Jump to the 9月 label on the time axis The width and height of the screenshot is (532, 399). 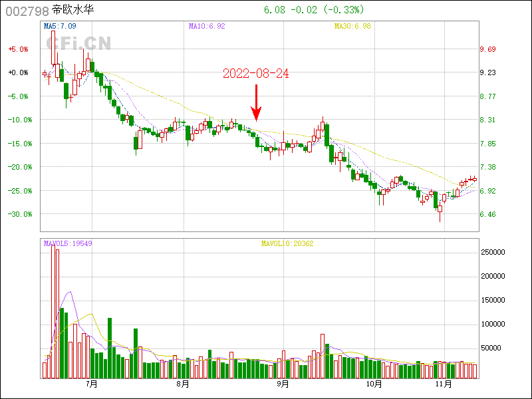point(283,384)
